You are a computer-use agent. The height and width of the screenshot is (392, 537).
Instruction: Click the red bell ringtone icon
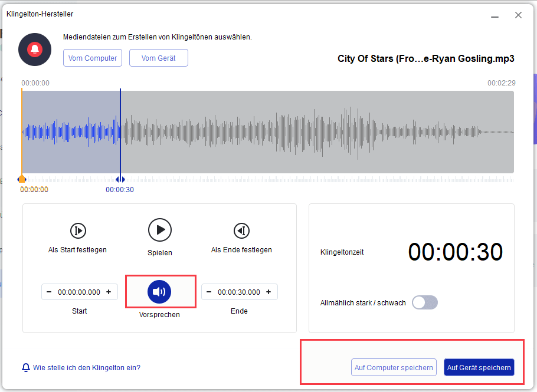tap(35, 50)
